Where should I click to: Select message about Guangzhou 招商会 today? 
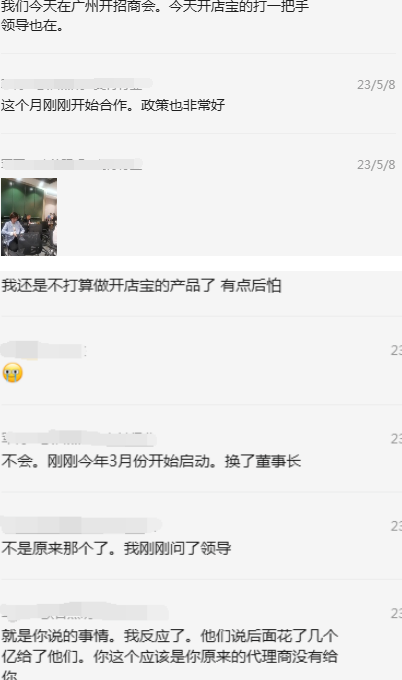(155, 16)
